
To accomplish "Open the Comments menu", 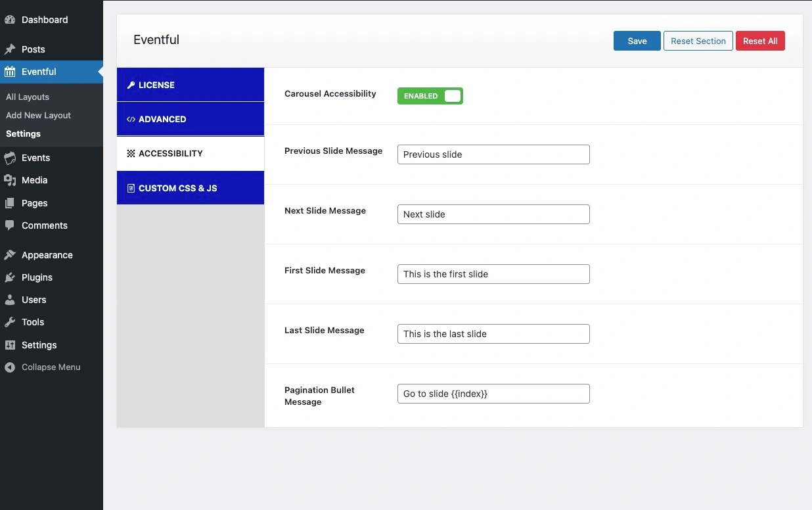I will 51,225.
